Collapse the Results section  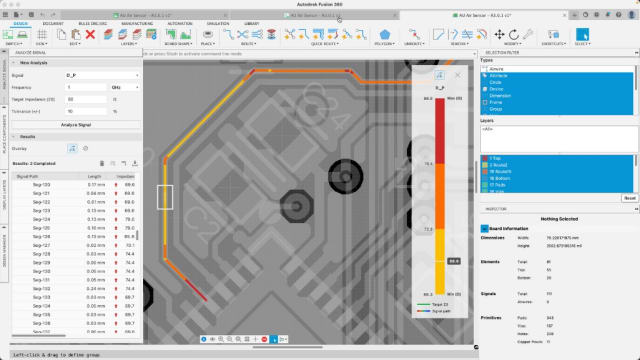click(14, 137)
